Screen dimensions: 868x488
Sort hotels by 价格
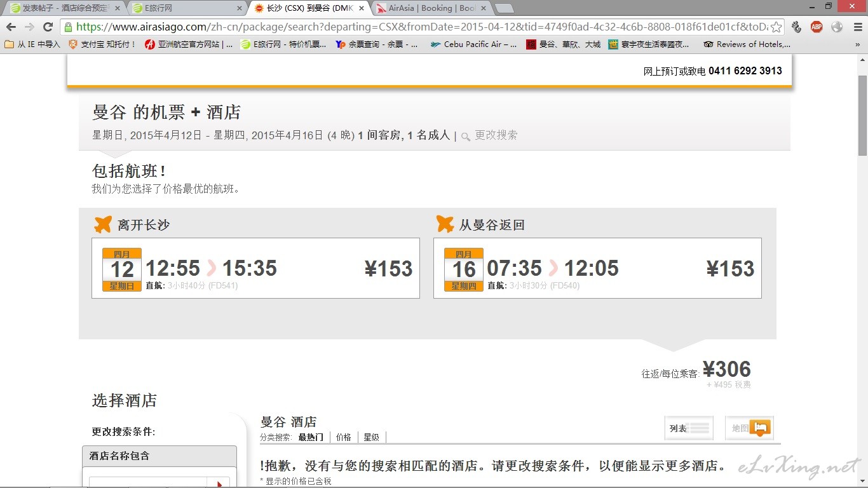pyautogui.click(x=344, y=437)
